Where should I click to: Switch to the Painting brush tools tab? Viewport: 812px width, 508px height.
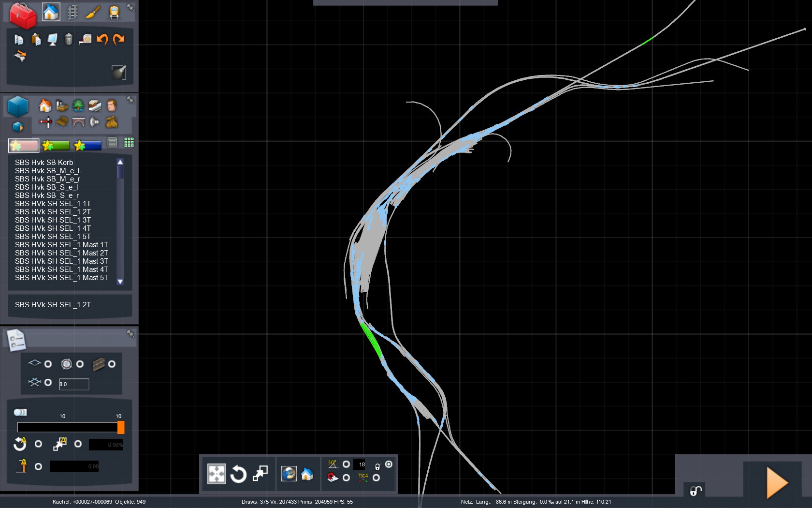[93, 12]
